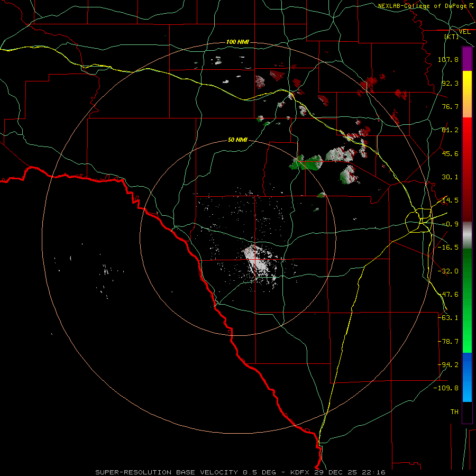The height and width of the screenshot is (476, 476).
Task: Click the 14.5 velocity scale value
Action: tap(450, 200)
